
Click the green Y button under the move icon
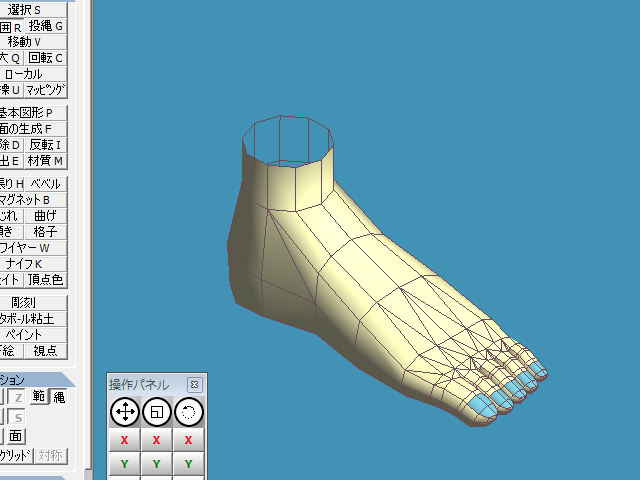(x=124, y=464)
